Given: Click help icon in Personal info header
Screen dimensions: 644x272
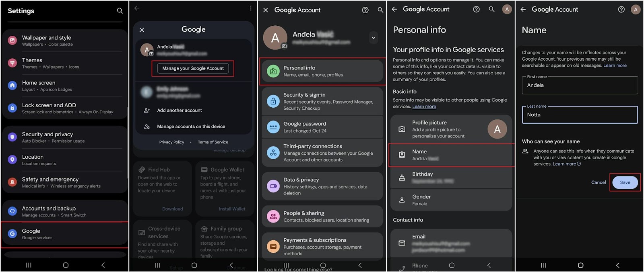Looking at the screenshot, I should point(476,9).
